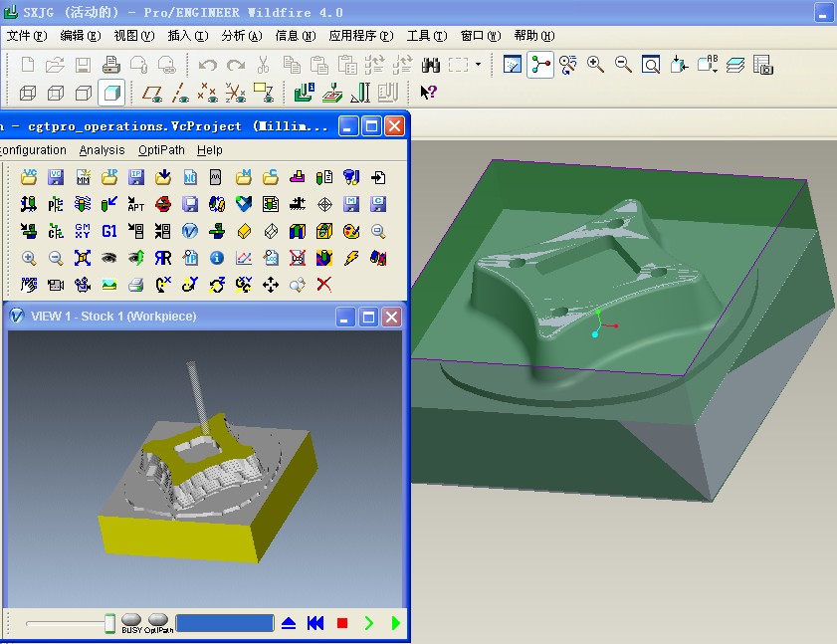Click the solid green Play button
Image resolution: width=837 pixels, height=644 pixels.
point(395,623)
